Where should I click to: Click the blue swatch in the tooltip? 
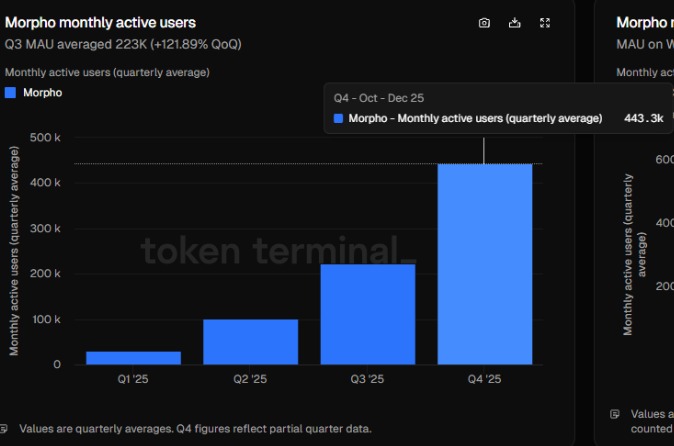tap(338, 118)
